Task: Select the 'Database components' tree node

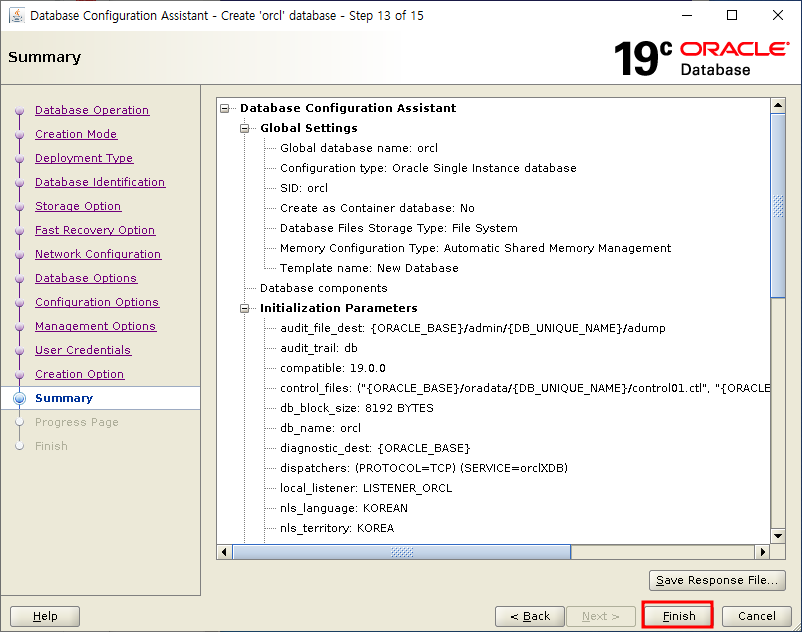Action: (x=323, y=288)
